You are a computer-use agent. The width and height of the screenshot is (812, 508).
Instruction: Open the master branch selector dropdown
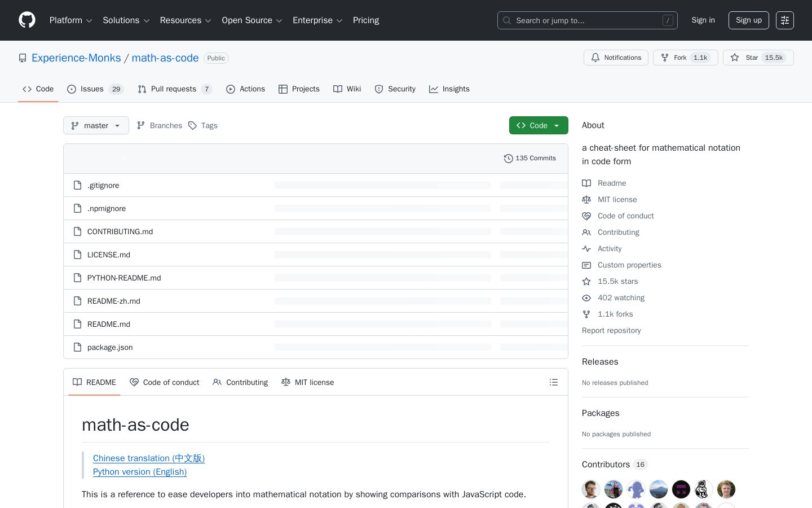tap(96, 125)
